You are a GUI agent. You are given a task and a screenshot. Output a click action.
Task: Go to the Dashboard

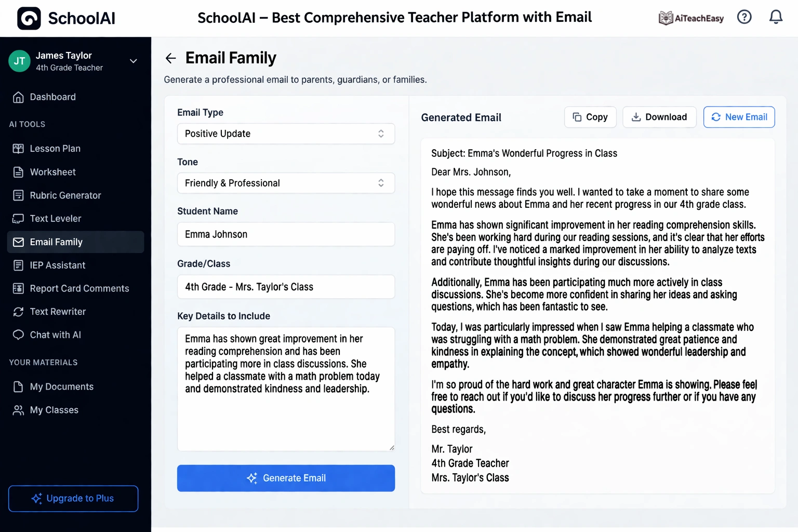[x=51, y=97]
